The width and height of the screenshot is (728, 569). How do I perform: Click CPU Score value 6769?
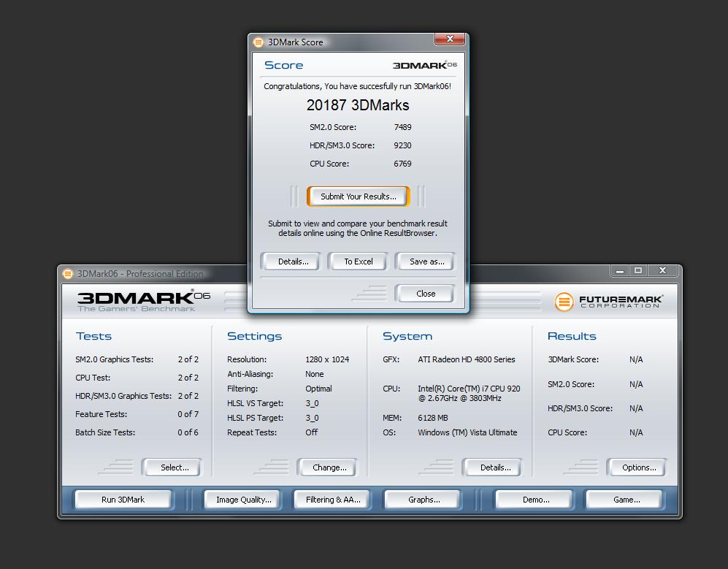coord(402,164)
